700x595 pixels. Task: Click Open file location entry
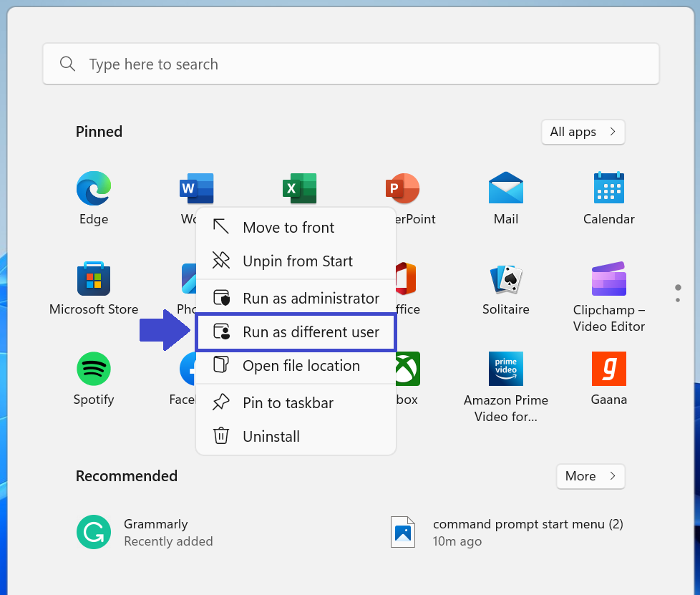pos(296,366)
